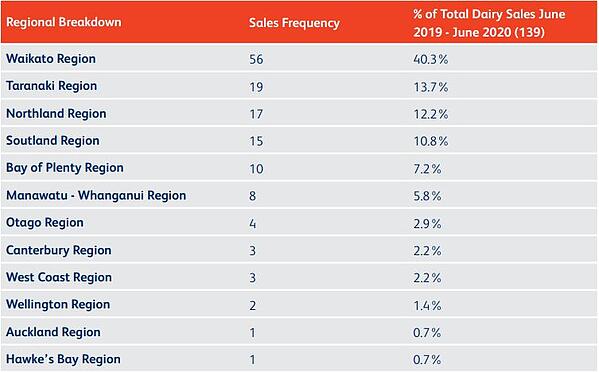
Task: Click the Northland Region label
Action: [x=56, y=113]
